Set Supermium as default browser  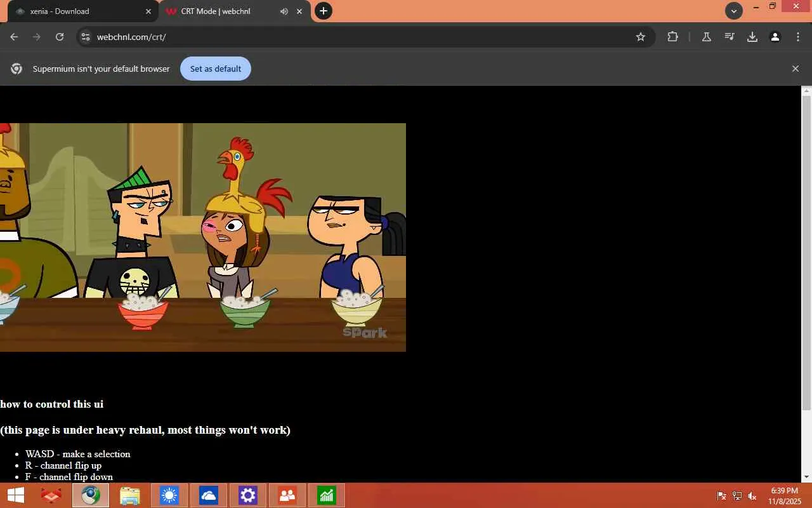216,69
